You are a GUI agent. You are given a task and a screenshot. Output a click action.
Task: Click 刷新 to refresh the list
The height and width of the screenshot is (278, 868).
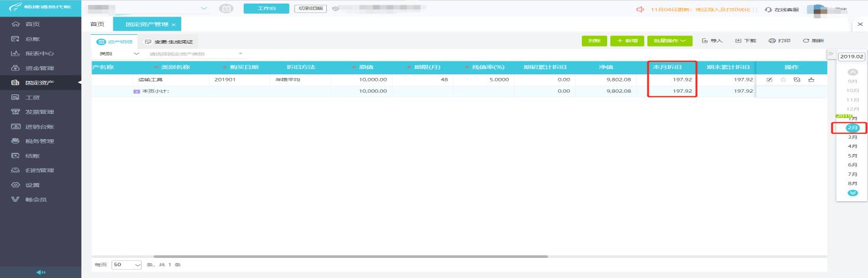click(813, 41)
